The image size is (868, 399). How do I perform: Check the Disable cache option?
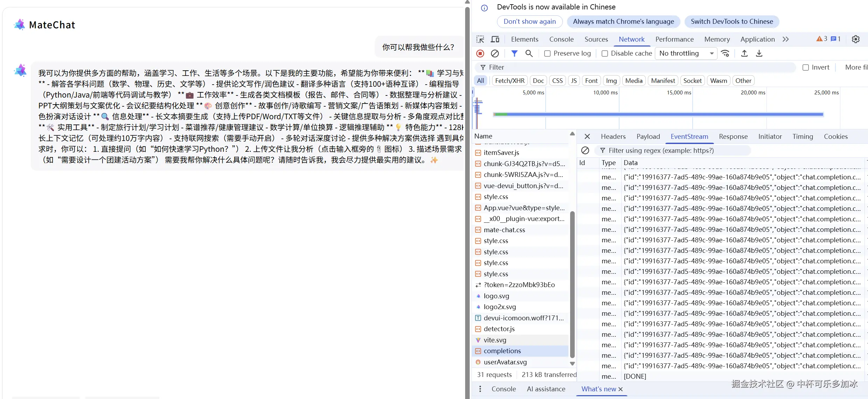click(605, 54)
